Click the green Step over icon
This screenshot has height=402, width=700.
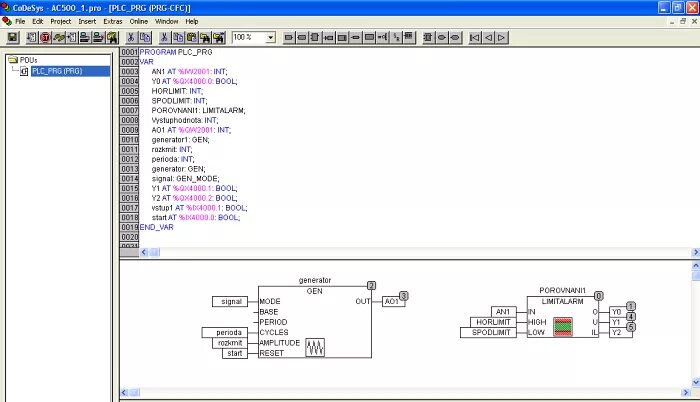(58, 38)
